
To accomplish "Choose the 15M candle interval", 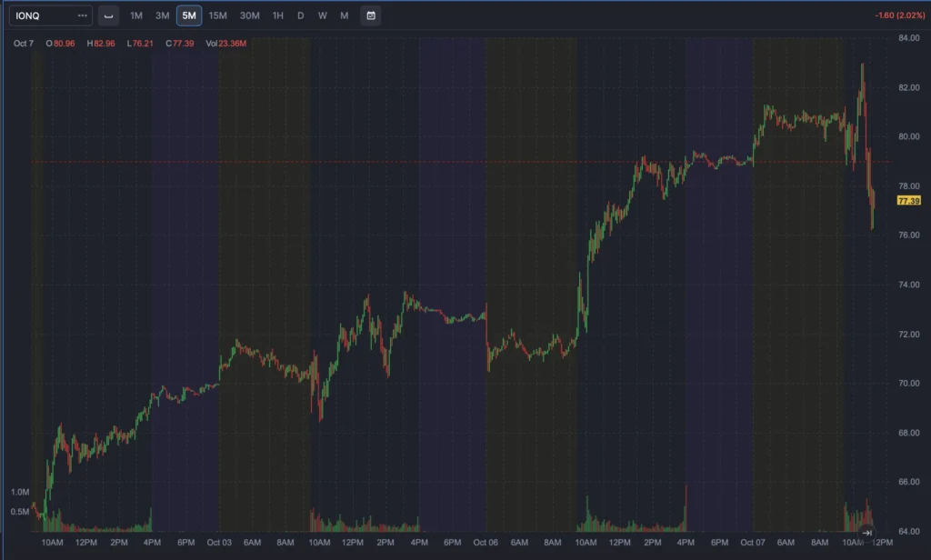I will 218,15.
